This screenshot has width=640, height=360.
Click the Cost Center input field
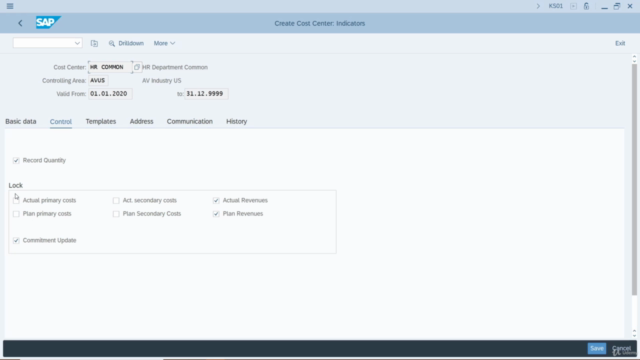click(110, 67)
